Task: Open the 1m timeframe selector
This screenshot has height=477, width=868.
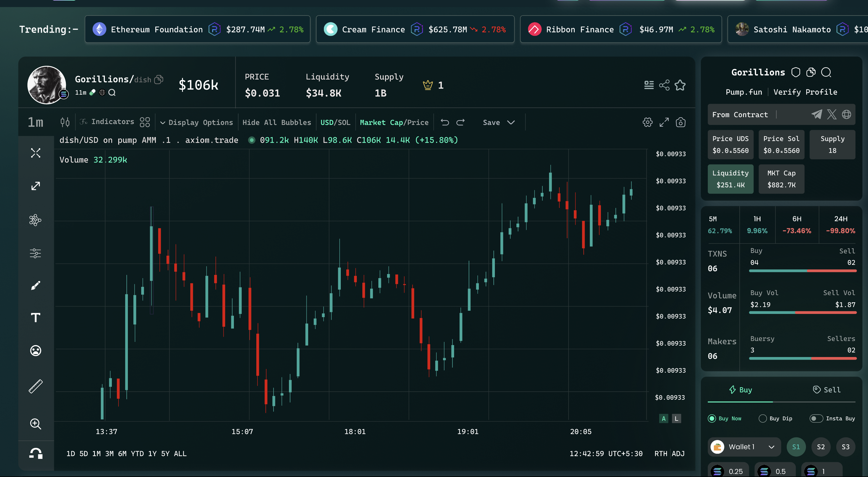Action: [35, 122]
